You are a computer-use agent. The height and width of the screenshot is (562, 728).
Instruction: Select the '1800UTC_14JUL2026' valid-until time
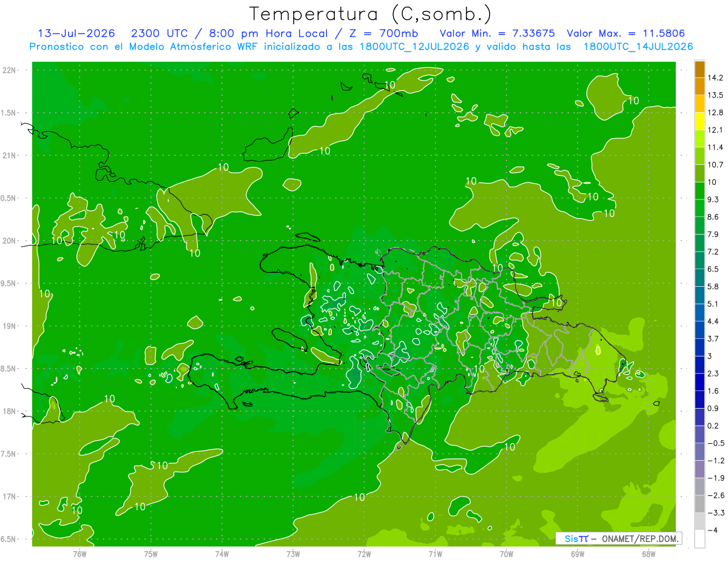pyautogui.click(x=638, y=47)
